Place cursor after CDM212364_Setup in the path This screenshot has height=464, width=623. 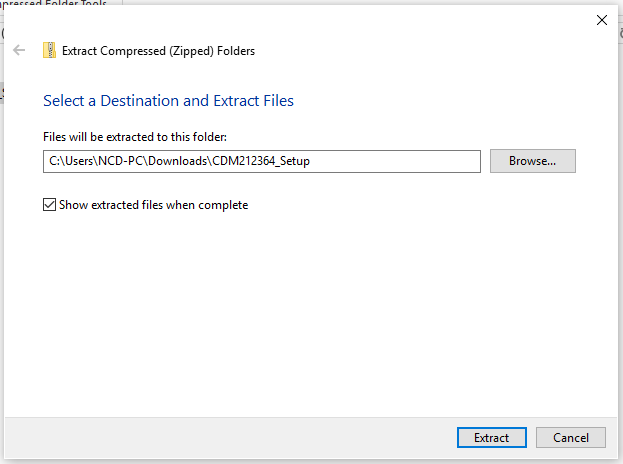(x=311, y=161)
